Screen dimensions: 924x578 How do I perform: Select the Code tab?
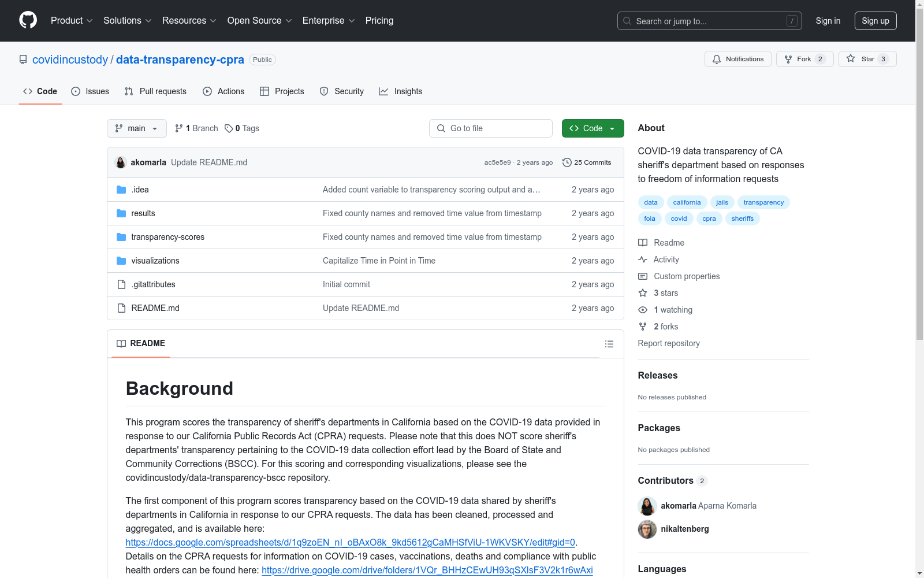40,91
